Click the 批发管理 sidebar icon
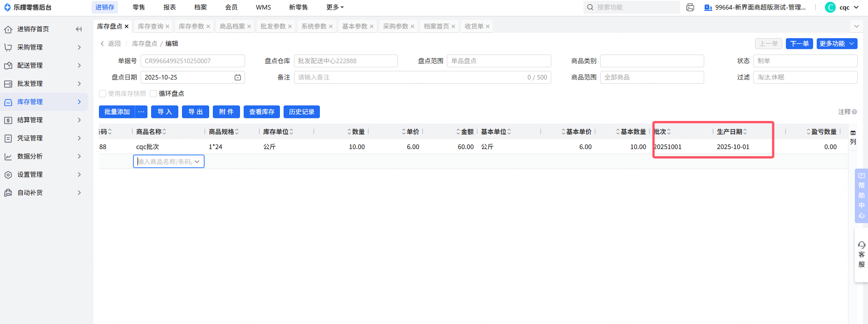The width and height of the screenshot is (868, 324). (x=8, y=84)
